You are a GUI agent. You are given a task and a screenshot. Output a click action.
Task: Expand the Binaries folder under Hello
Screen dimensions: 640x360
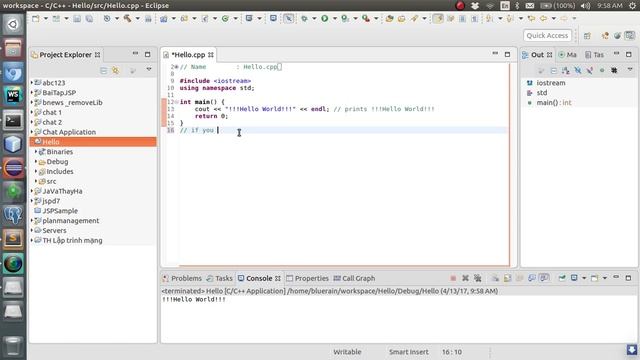point(36,151)
